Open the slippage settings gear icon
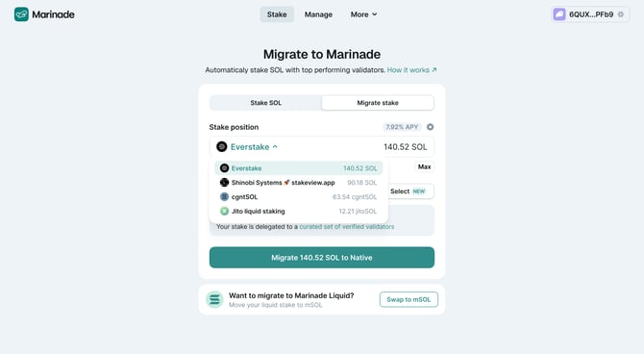This screenshot has width=644, height=354. click(430, 127)
